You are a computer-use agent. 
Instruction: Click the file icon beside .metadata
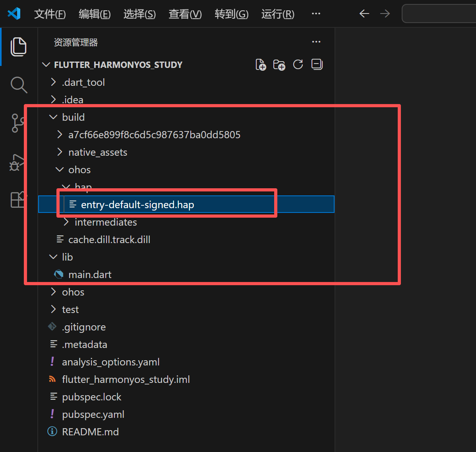click(54, 344)
